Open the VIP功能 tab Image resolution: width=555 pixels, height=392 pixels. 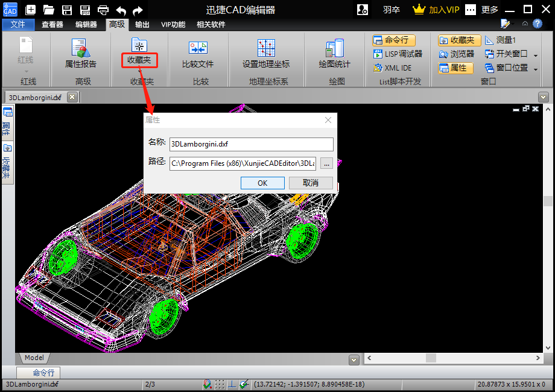click(x=173, y=24)
